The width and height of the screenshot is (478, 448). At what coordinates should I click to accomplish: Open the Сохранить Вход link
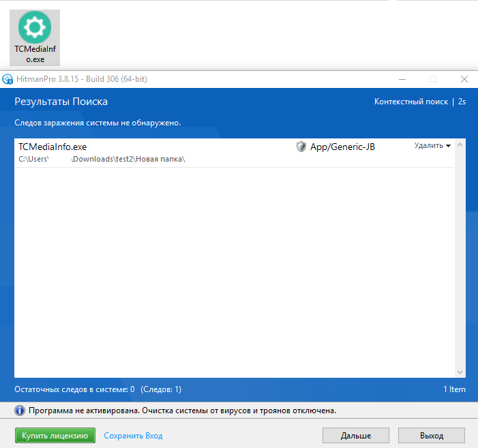point(133,436)
